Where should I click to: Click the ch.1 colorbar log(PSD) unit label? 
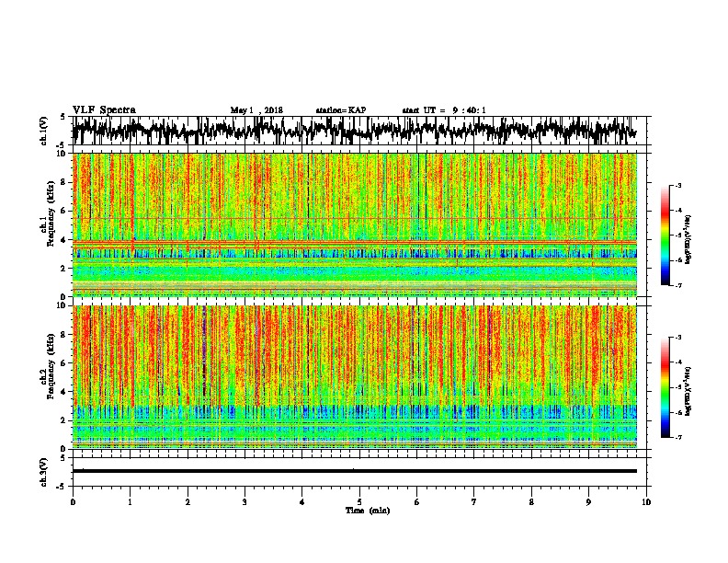(x=688, y=240)
